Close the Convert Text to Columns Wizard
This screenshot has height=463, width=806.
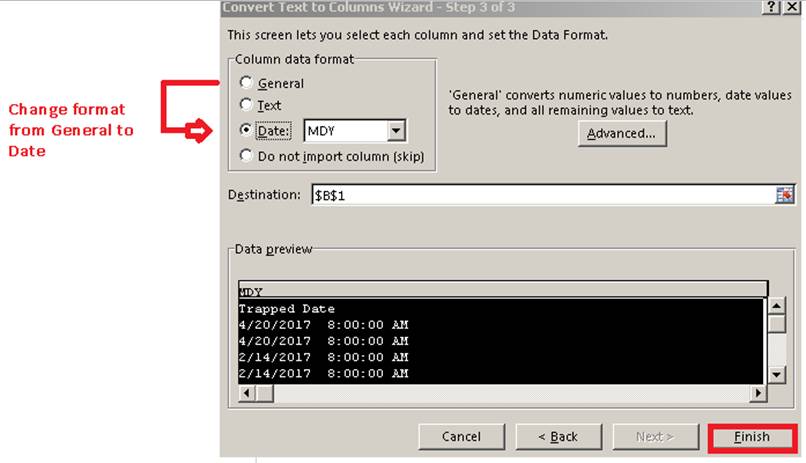point(790,7)
